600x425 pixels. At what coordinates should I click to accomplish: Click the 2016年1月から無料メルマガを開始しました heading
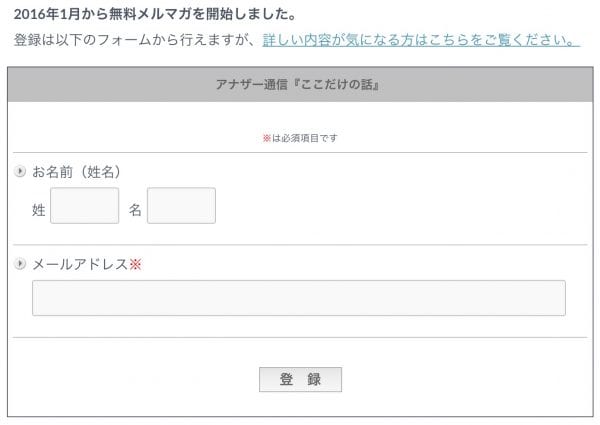point(155,15)
